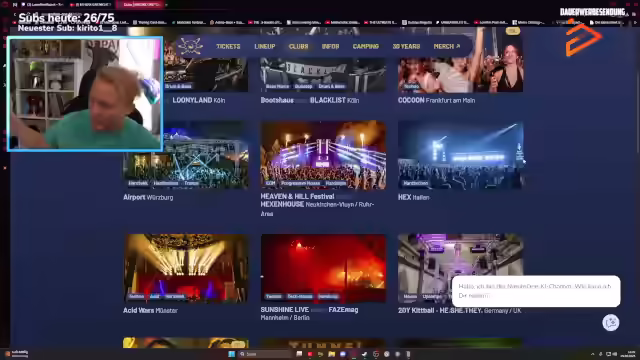The width and height of the screenshot is (640, 360).
Task: Open the 30 YEARS page
Action: (x=406, y=47)
